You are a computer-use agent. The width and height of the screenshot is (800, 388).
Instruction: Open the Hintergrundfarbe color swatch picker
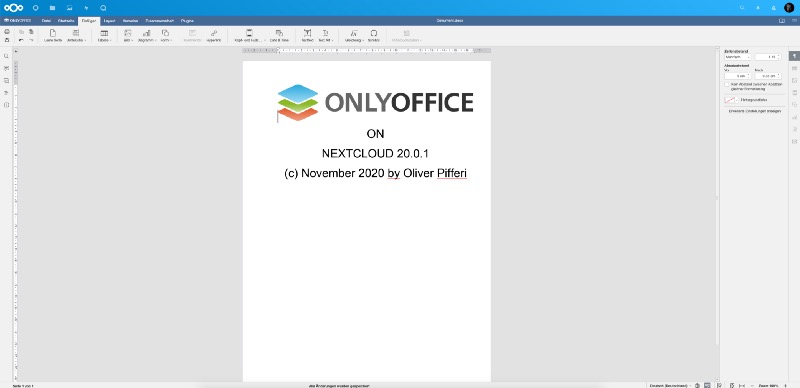[x=730, y=100]
